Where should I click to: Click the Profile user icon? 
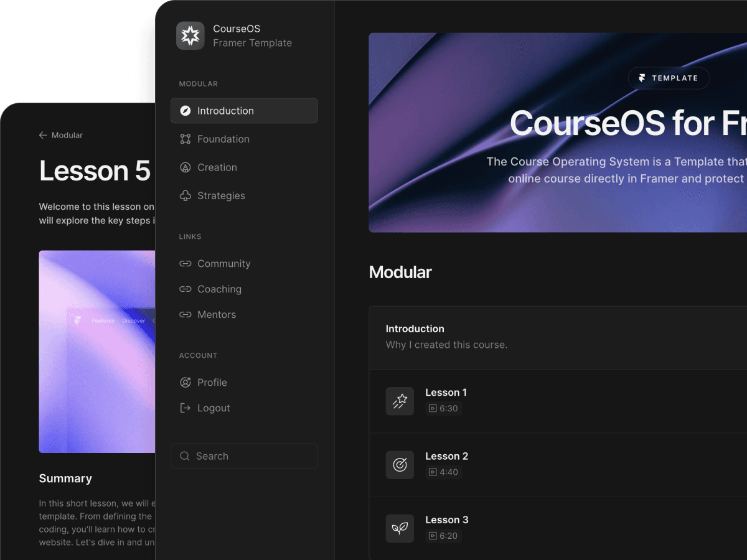point(185,383)
